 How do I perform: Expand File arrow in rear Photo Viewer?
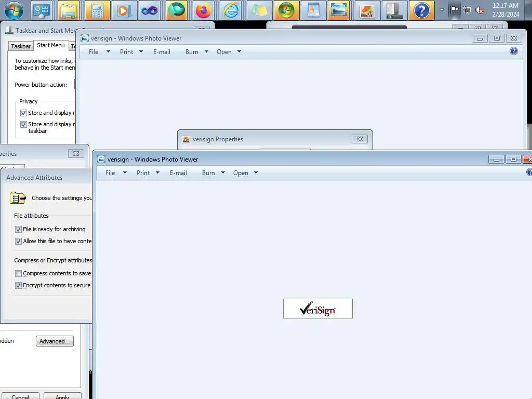[108, 51]
